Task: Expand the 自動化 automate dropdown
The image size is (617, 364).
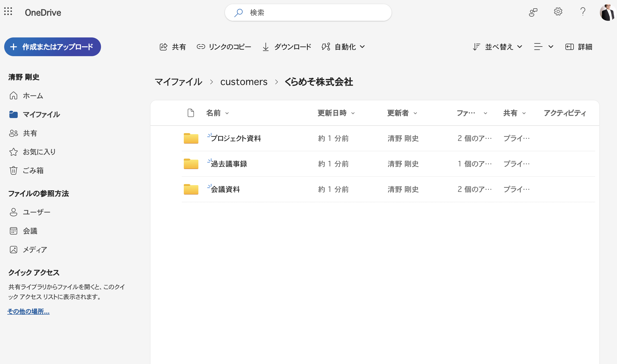Action: (343, 47)
